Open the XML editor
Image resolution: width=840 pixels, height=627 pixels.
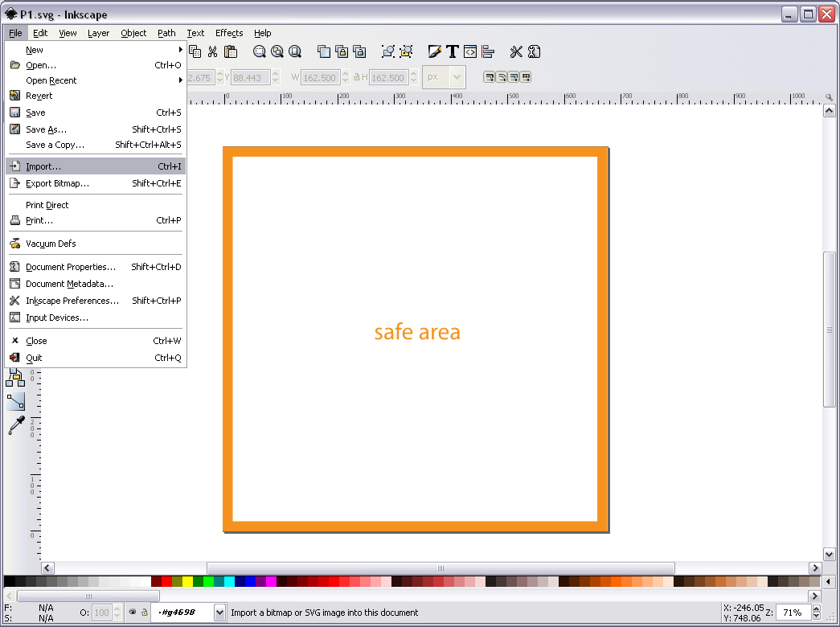pyautogui.click(x=470, y=51)
